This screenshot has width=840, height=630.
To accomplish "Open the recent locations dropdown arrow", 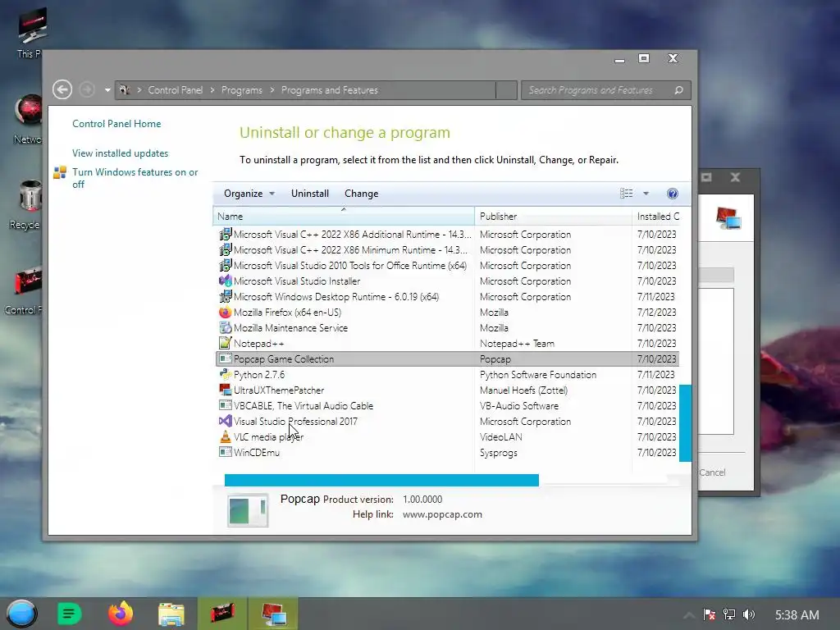I will [107, 90].
